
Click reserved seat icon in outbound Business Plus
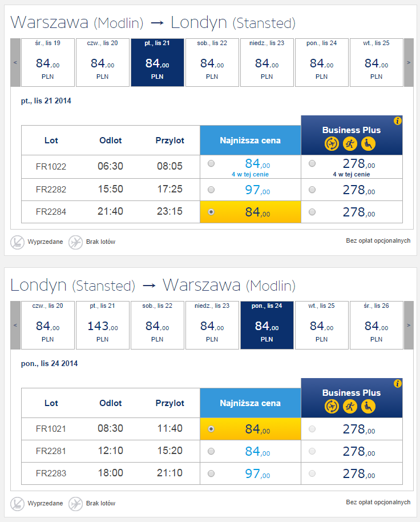pos(368,144)
